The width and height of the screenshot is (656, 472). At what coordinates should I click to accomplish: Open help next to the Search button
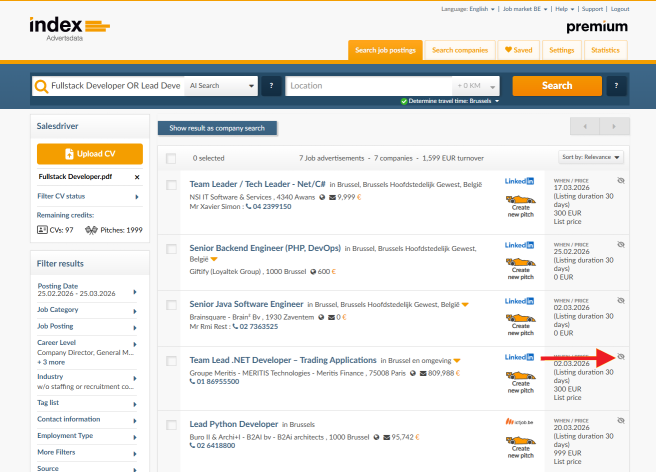click(616, 86)
